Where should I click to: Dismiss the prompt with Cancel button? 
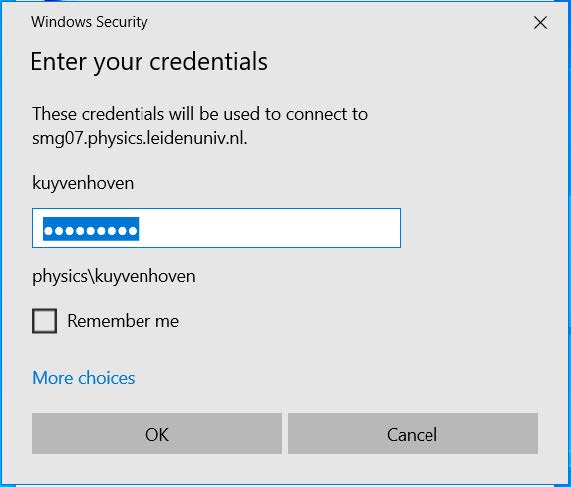pyautogui.click(x=413, y=433)
